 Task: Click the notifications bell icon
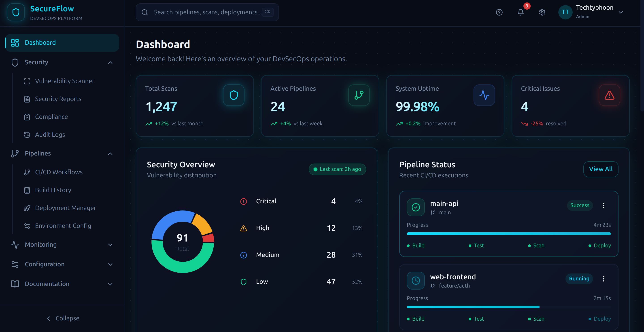point(521,12)
